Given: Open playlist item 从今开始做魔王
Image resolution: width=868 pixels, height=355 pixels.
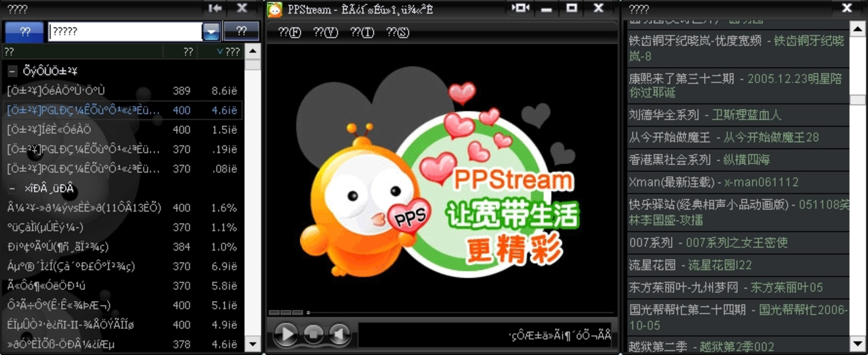Looking at the screenshot, I should tap(738, 138).
